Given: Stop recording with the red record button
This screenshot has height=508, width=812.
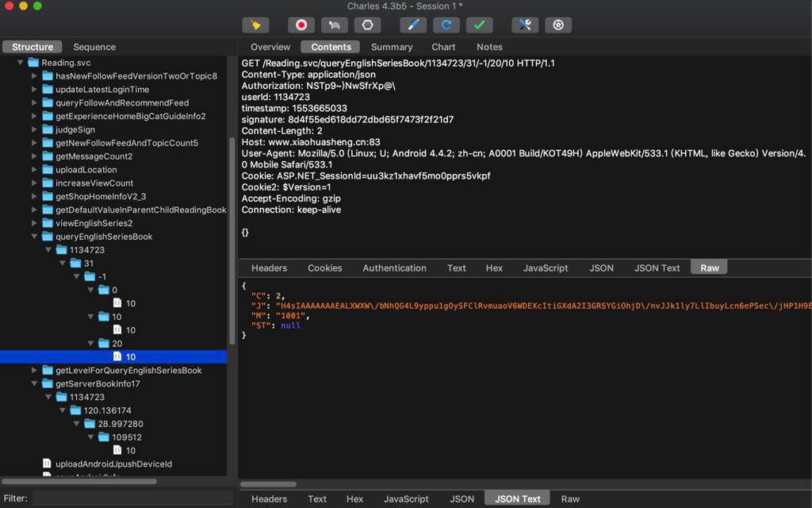Looking at the screenshot, I should click(x=301, y=25).
